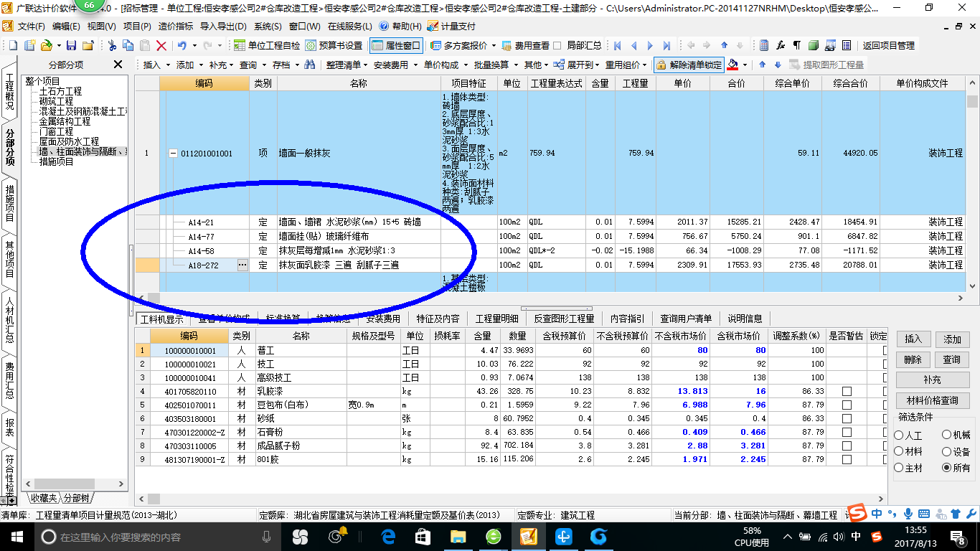Click the vertical scrollbar down arrow
Viewport: 980px width, 551px height.
973,285
